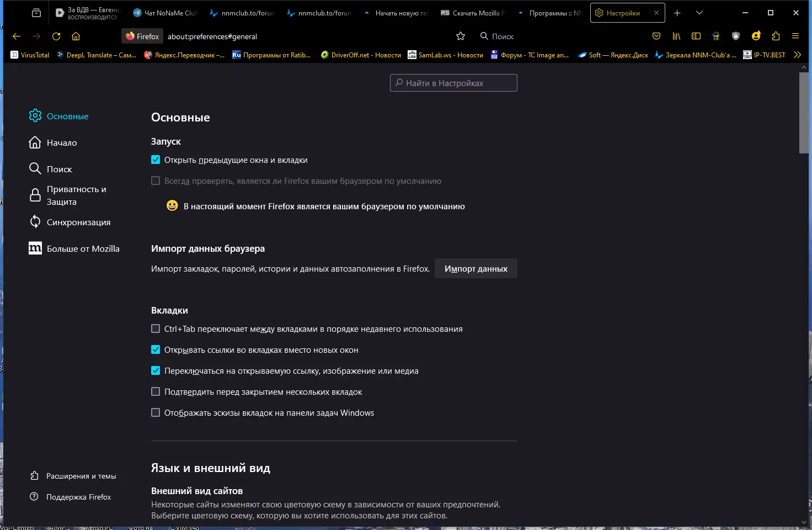
Task: Toggle the sidebar view icon
Action: click(x=696, y=36)
